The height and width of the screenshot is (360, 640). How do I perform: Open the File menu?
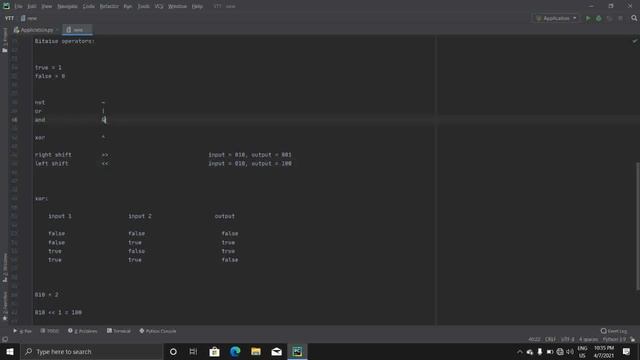tap(18, 7)
